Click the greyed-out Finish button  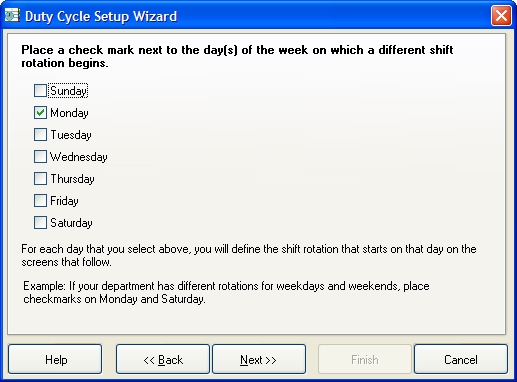pos(365,359)
